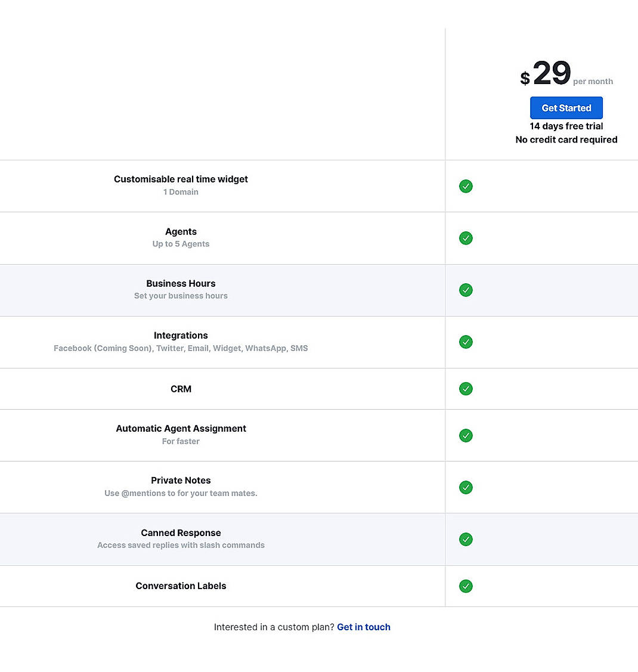This screenshot has height=672, width=638.
Task: Select the '1 Domain' subtitle text
Action: coord(181,192)
